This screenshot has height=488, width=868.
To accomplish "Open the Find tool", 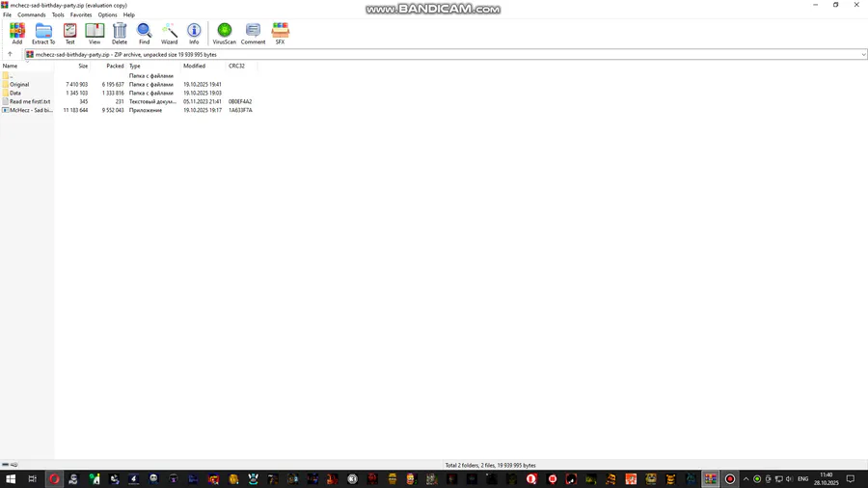I will click(x=144, y=33).
